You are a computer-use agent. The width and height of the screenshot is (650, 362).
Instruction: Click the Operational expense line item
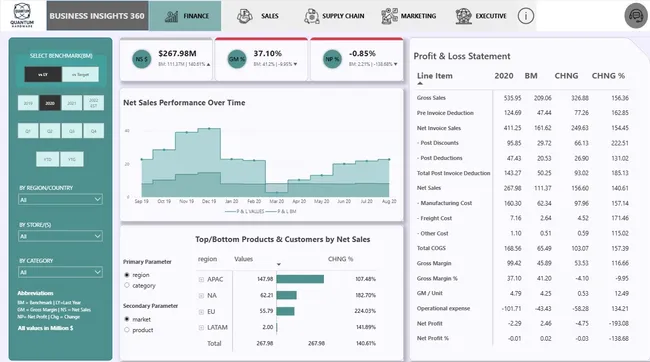[x=443, y=309]
